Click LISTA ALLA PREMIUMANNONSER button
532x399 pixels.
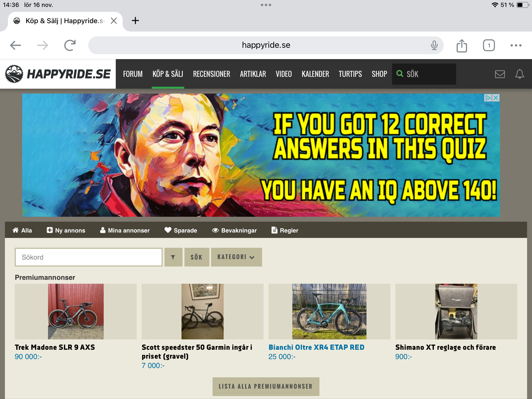pyautogui.click(x=266, y=386)
